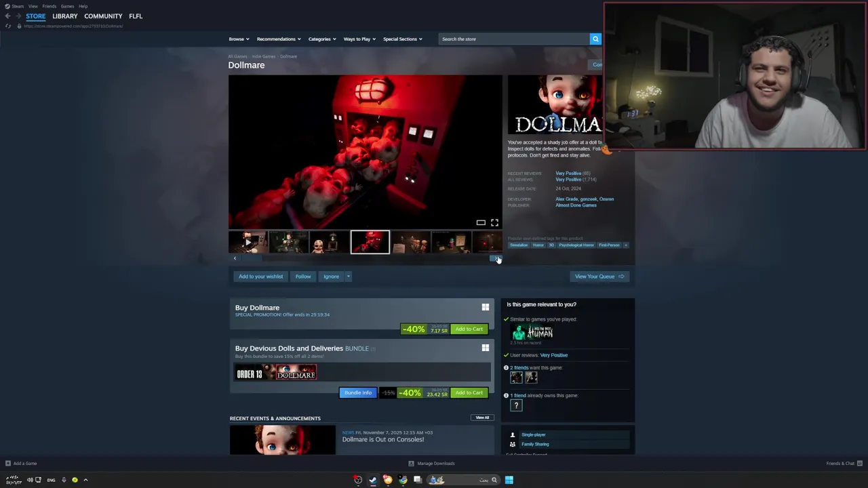Expand the Ways to Play dropdown
The width and height of the screenshot is (868, 488).
359,39
